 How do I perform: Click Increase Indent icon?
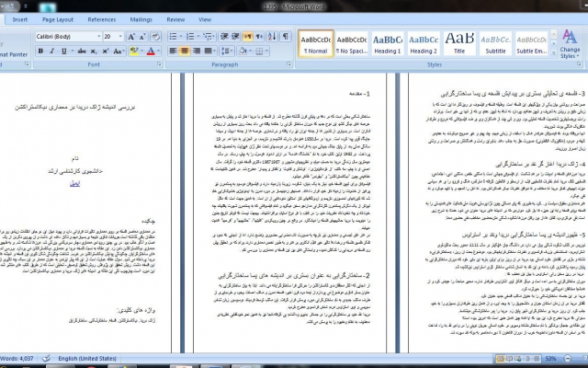pyautogui.click(x=235, y=37)
